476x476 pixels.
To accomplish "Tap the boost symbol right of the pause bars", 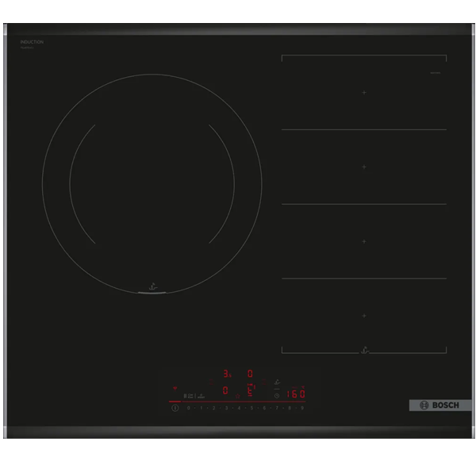I will (201, 396).
